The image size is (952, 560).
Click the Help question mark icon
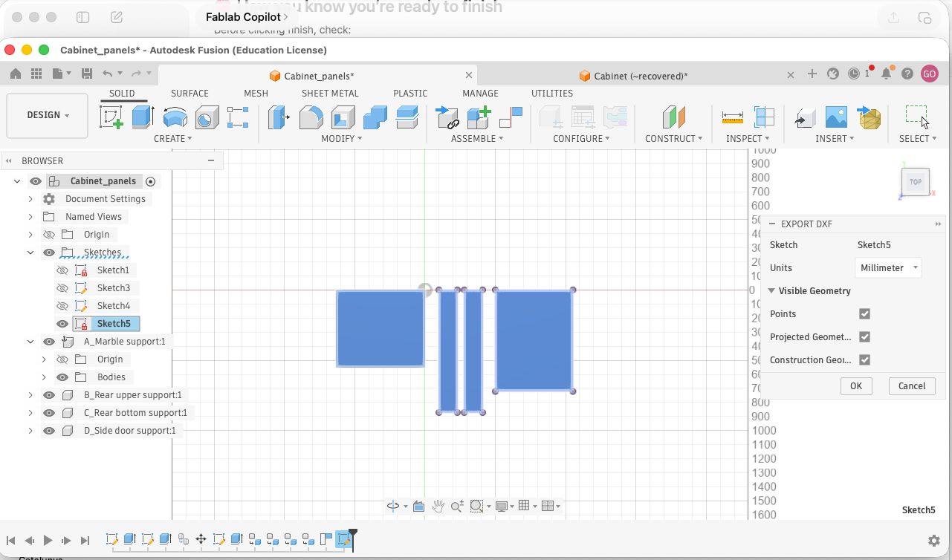pos(907,74)
